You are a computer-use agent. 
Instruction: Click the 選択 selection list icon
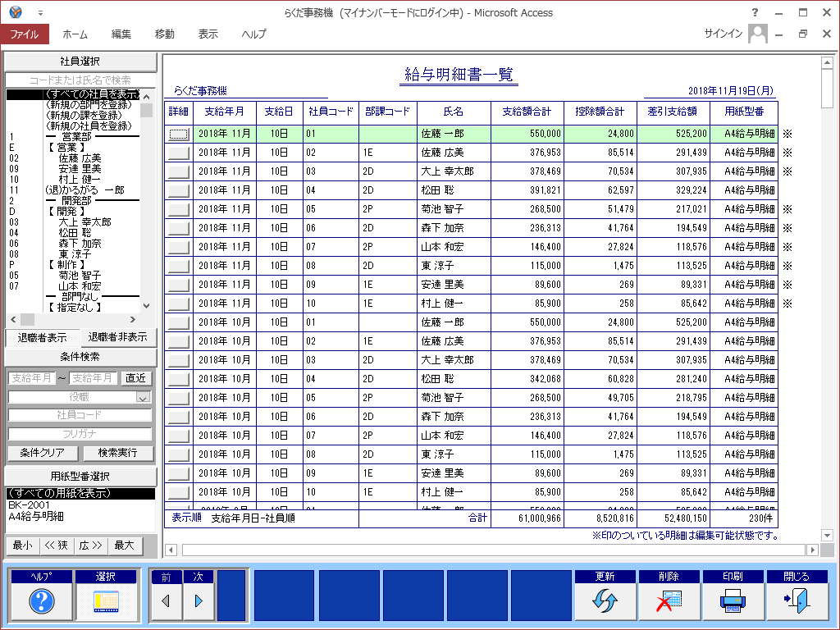[106, 601]
